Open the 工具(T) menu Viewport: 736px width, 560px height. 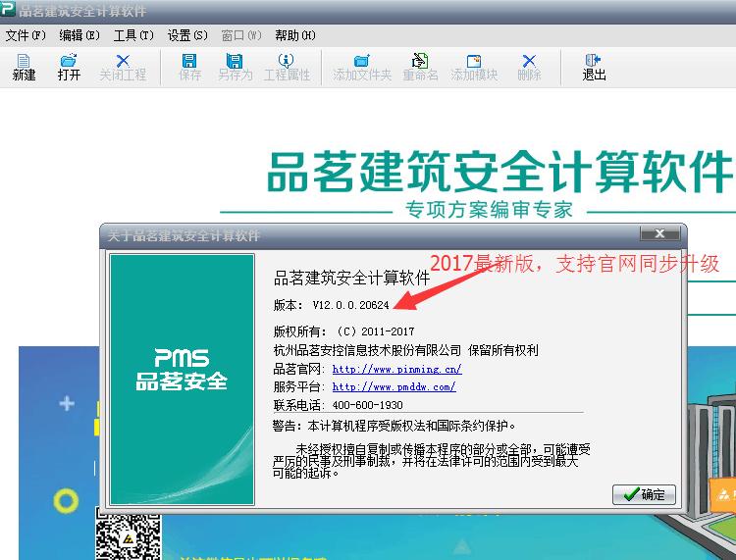tap(133, 35)
